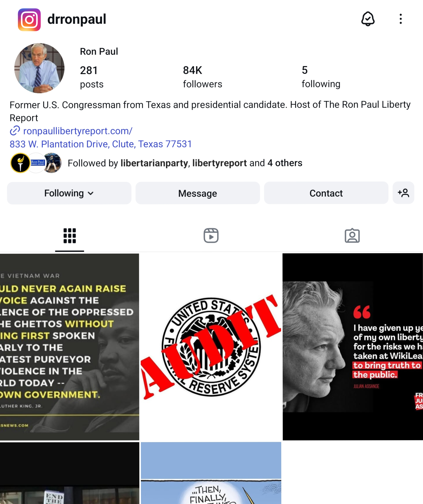This screenshot has width=423, height=504.
Task: View Ron Paul's profile picture
Action: coord(39,68)
